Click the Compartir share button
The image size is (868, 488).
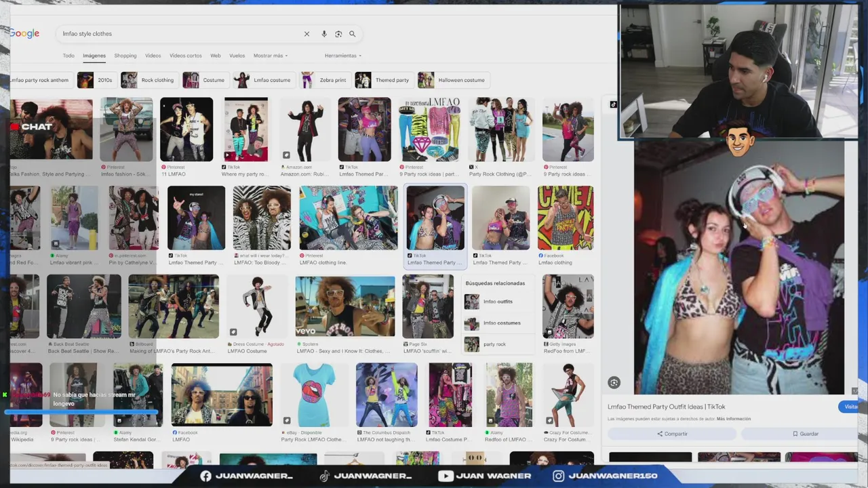[672, 434]
